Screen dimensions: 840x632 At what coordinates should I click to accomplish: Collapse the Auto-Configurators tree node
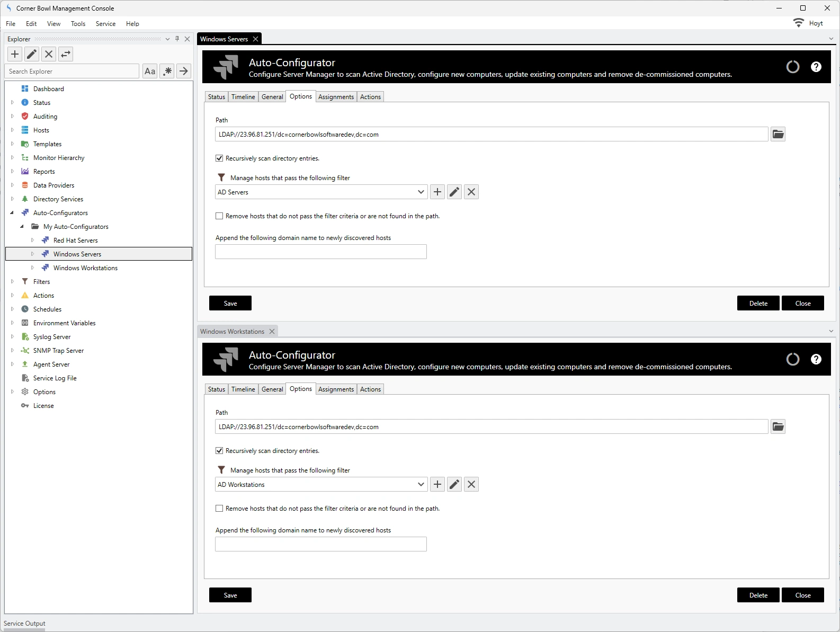point(13,213)
